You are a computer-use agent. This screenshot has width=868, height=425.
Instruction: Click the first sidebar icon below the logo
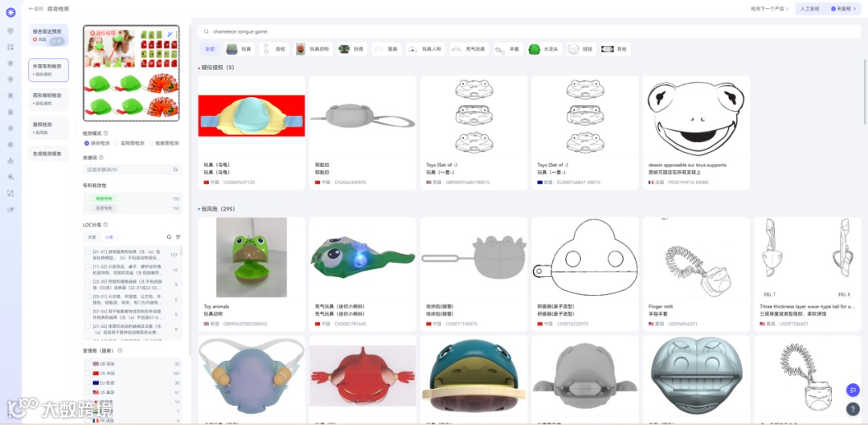10,31
